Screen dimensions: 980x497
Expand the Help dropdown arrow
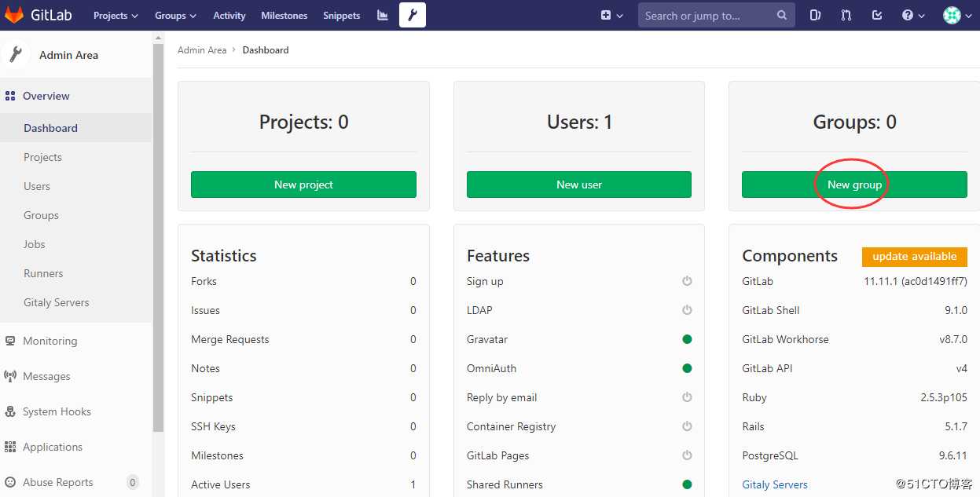922,16
